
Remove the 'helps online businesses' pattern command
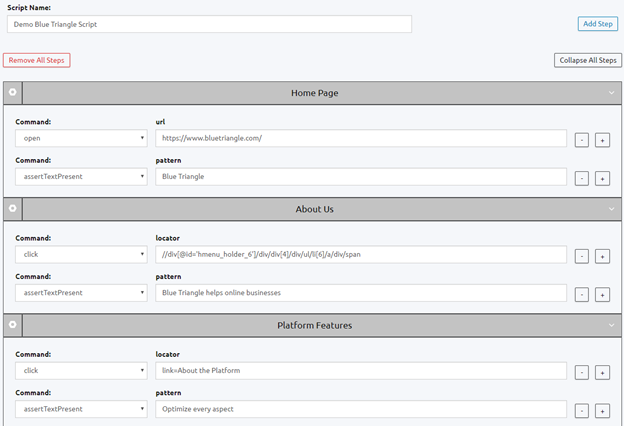point(582,295)
